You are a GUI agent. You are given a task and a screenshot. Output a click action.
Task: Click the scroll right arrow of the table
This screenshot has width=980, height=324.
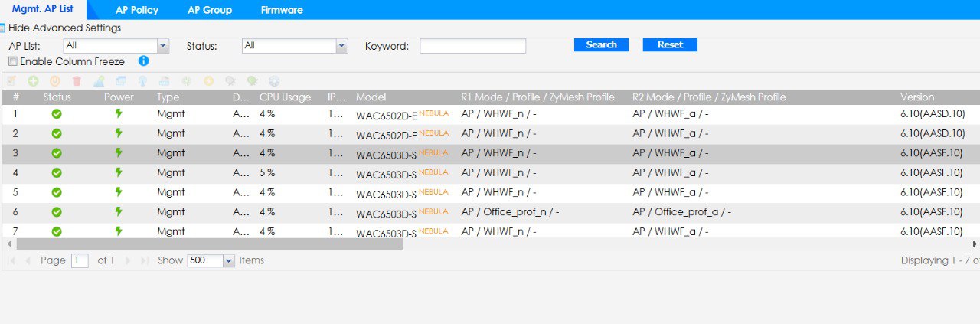click(975, 244)
